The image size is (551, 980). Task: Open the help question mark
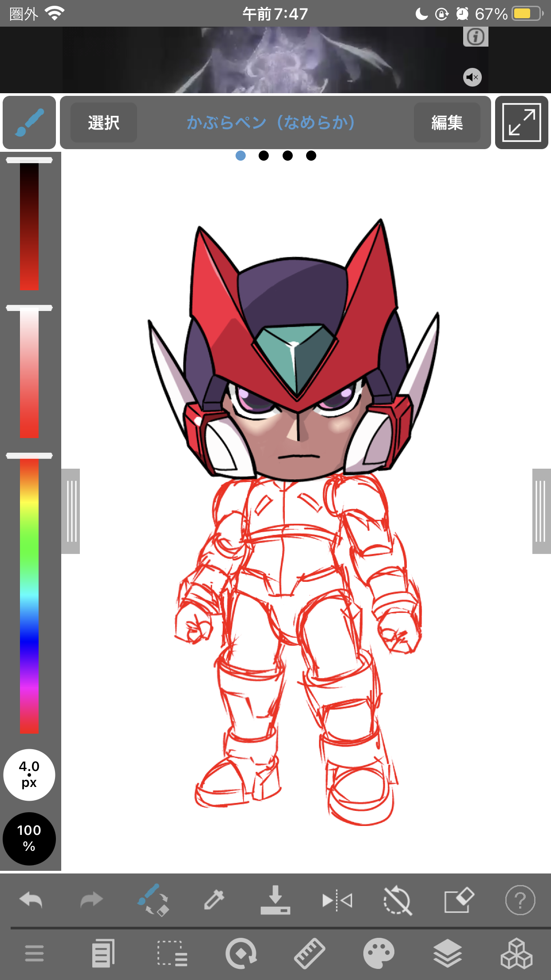click(520, 900)
